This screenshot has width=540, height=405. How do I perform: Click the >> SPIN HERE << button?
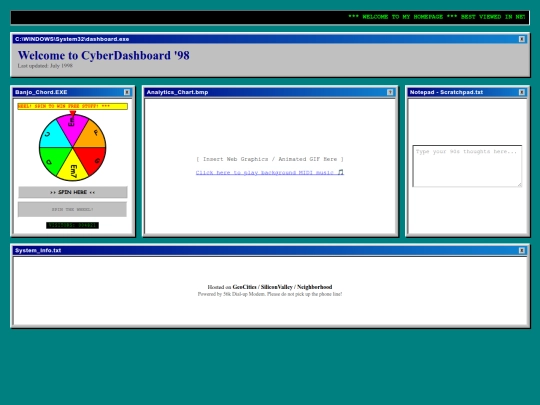pos(73,192)
